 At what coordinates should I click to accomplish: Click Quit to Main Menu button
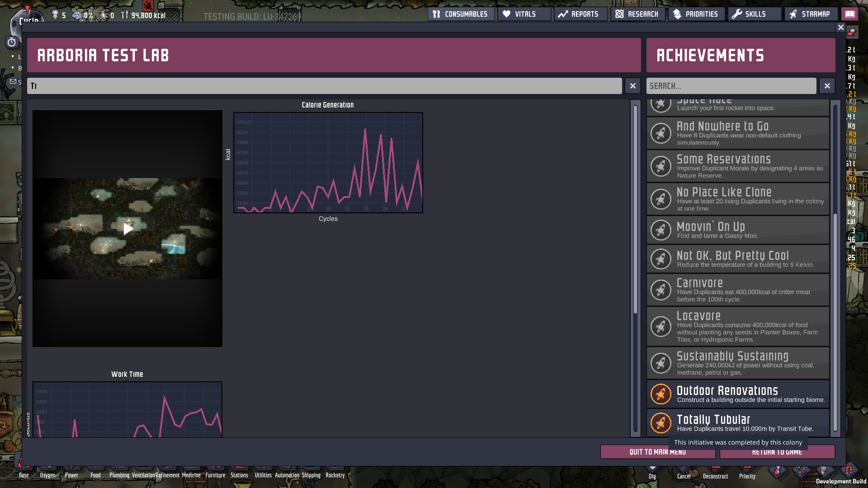[657, 452]
